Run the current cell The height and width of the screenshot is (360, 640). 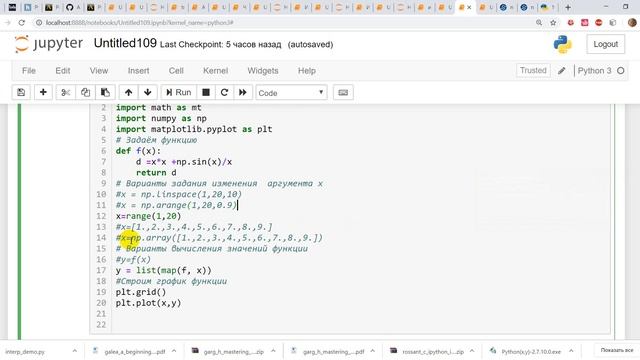(179, 93)
